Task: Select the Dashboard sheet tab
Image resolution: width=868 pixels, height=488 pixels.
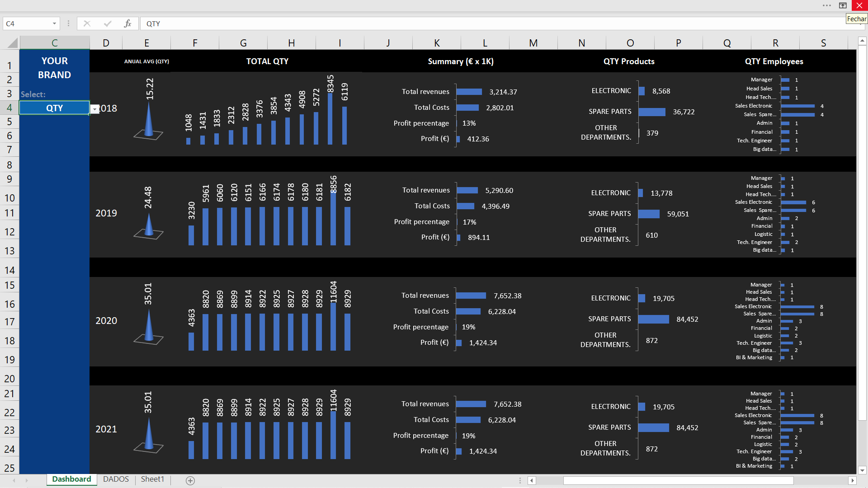Action: pos(71,479)
